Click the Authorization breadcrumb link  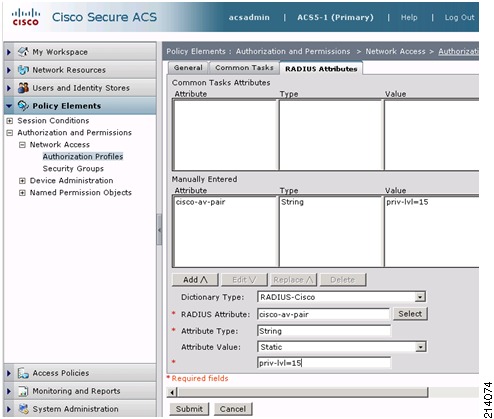coord(458,51)
